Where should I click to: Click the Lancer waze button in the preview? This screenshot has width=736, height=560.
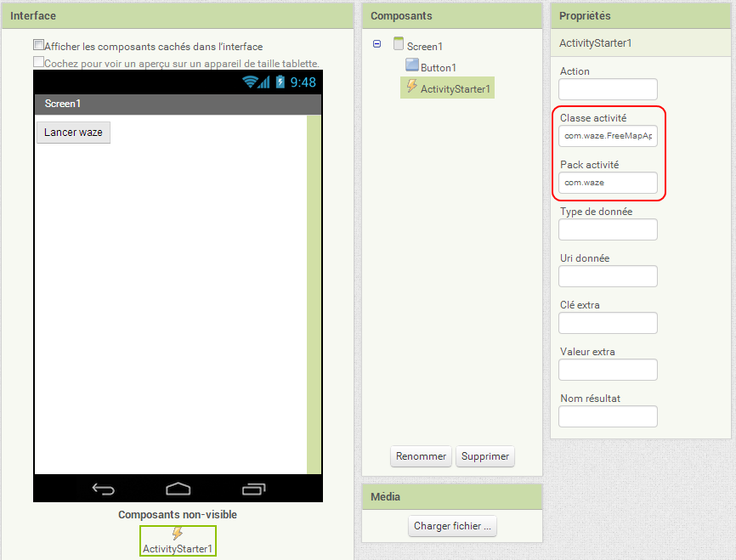pos(73,133)
